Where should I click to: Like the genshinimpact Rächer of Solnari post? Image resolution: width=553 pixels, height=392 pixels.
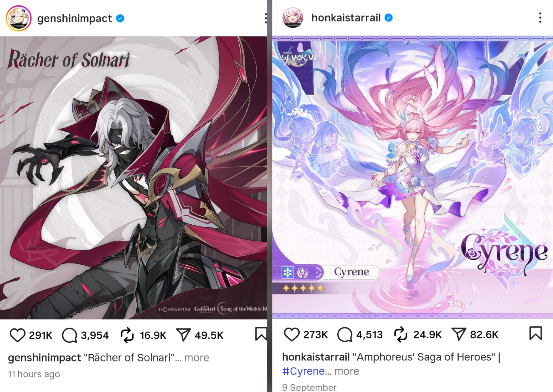coord(17,335)
